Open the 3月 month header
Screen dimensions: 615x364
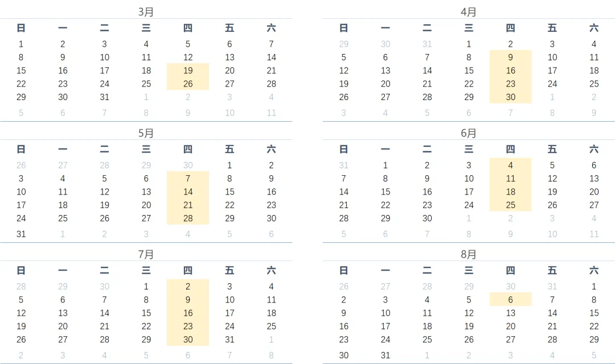tap(146, 12)
